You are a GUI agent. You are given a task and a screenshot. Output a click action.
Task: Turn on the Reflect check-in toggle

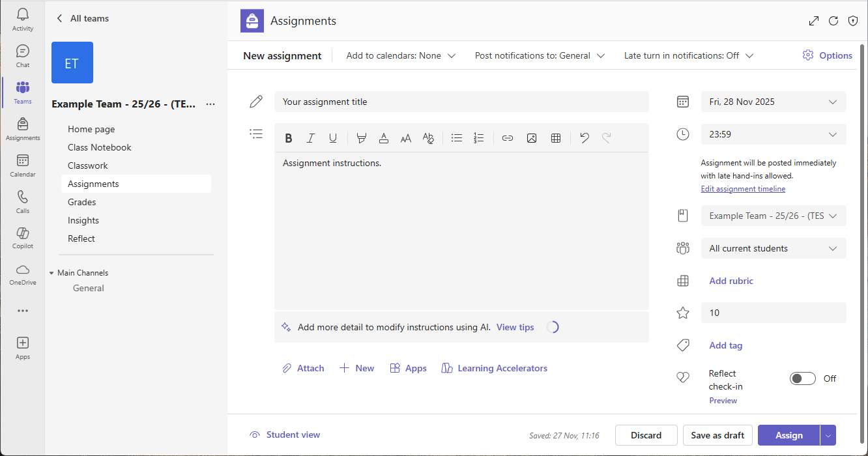coord(802,378)
